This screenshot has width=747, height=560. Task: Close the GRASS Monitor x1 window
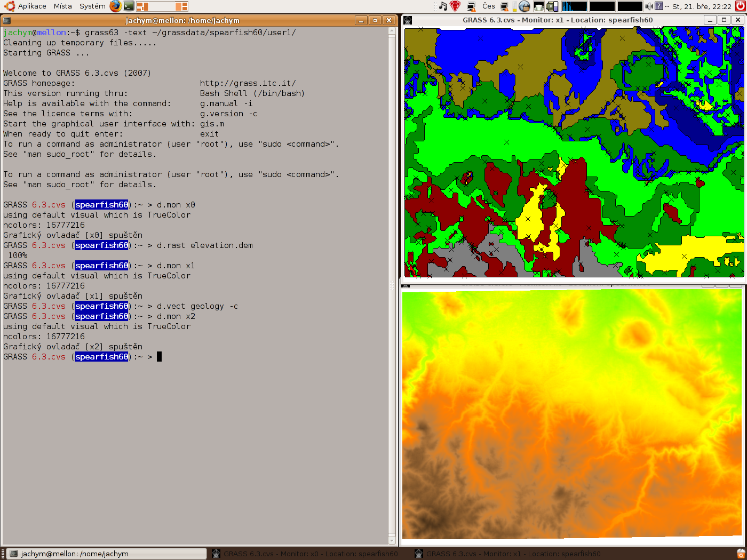(x=738, y=20)
